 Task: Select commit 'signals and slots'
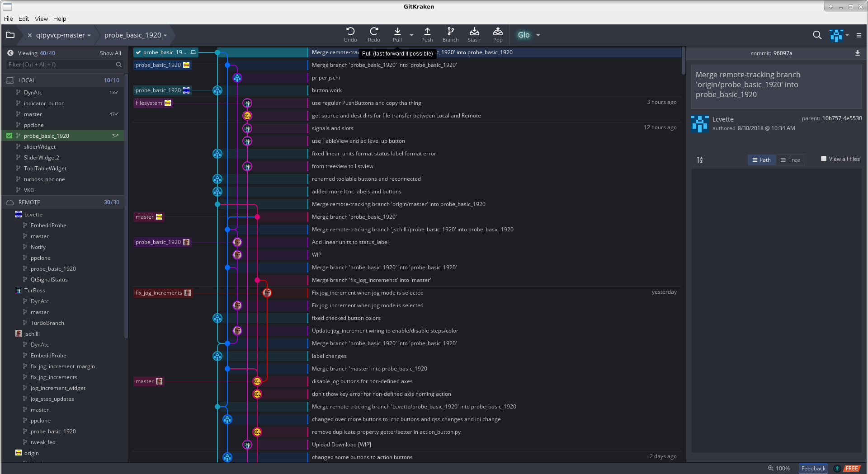332,128
